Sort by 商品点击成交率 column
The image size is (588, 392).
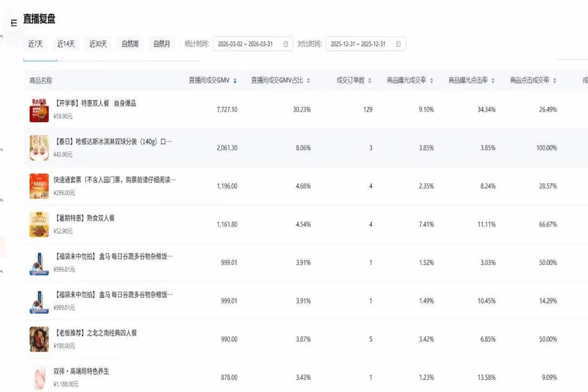(x=555, y=81)
